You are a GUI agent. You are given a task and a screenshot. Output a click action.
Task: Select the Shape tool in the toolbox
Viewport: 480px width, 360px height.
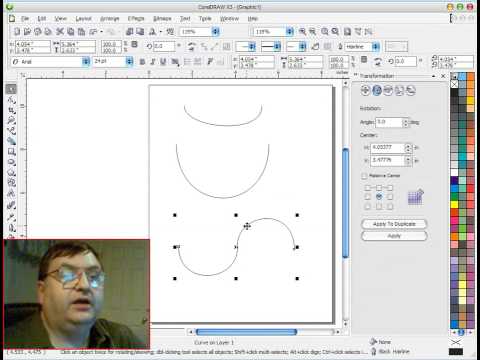(x=11, y=100)
